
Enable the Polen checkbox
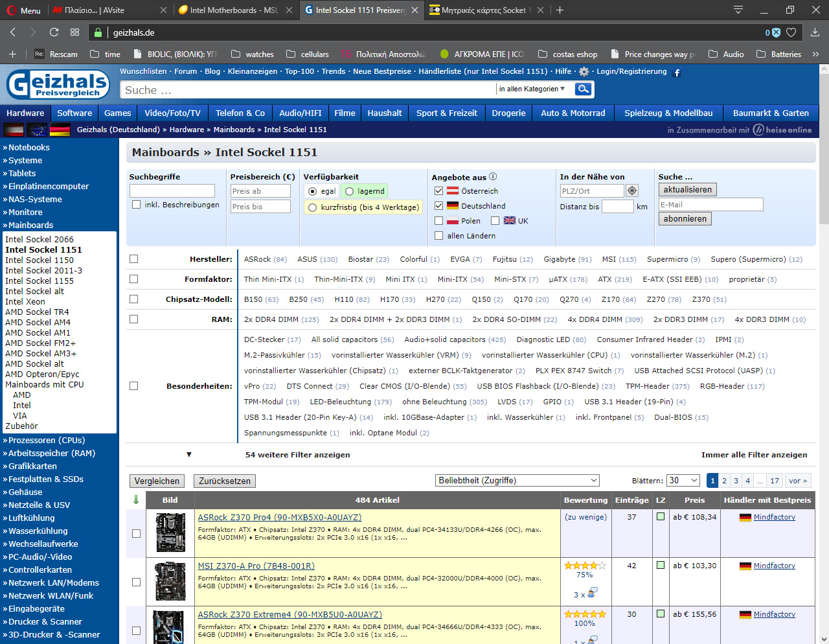pos(439,220)
